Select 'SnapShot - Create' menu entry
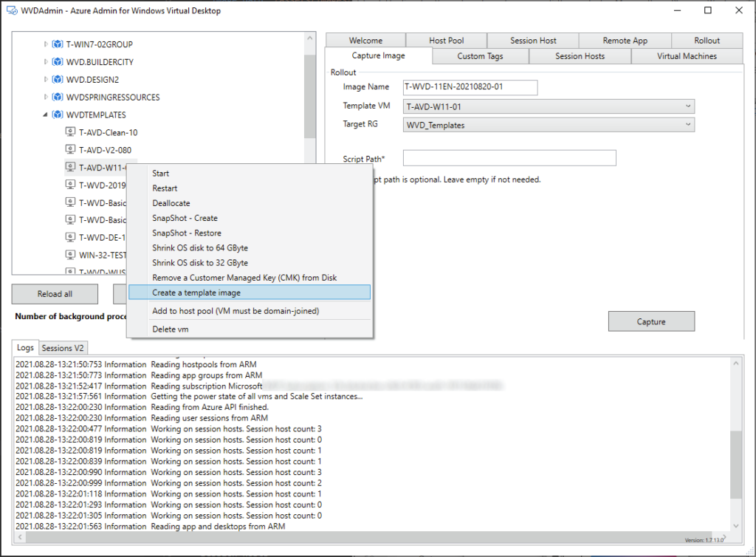The image size is (756, 557). pyautogui.click(x=185, y=218)
